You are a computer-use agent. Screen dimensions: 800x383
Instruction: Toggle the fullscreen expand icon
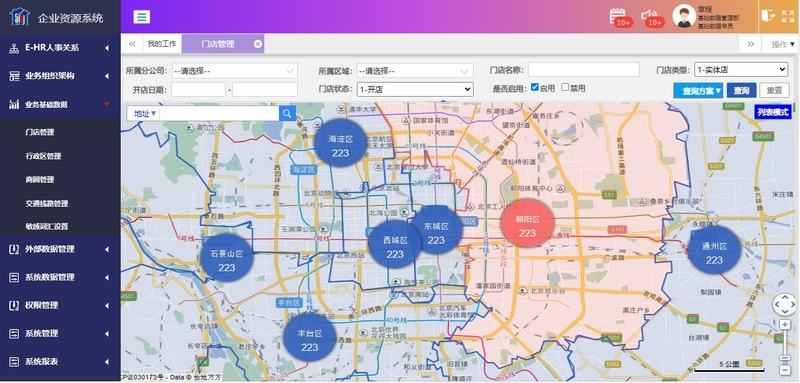point(788,16)
